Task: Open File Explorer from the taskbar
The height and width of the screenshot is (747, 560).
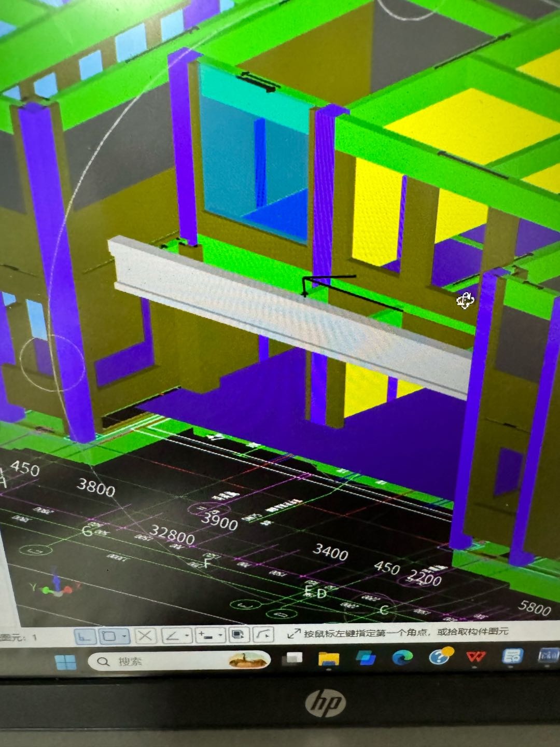Action: (x=329, y=658)
